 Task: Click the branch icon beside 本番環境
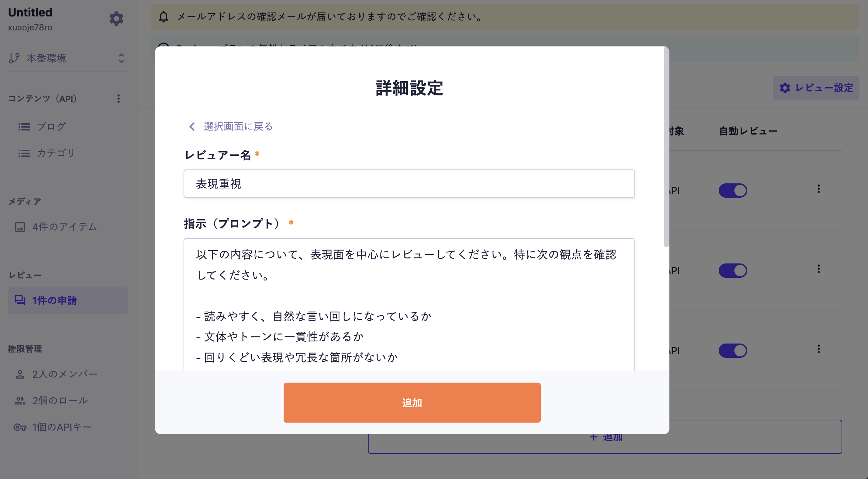point(14,58)
